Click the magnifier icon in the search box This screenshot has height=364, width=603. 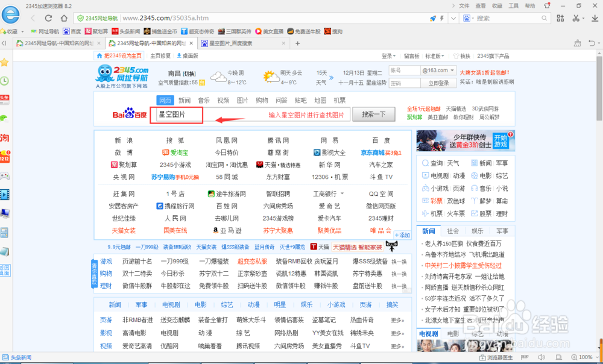point(544,18)
